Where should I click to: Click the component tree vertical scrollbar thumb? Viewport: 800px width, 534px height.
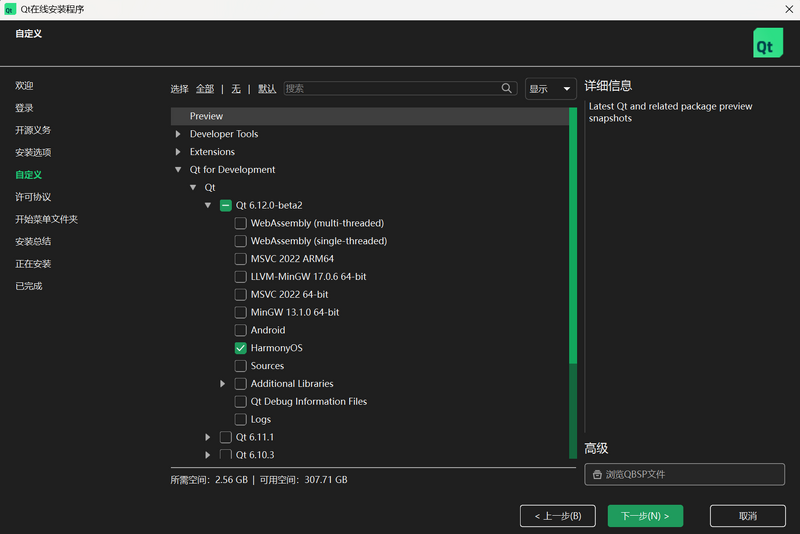click(x=573, y=236)
